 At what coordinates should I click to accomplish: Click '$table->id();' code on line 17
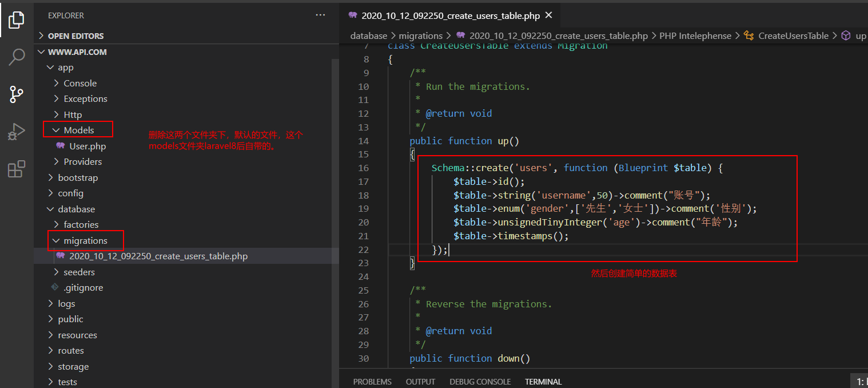[x=489, y=181]
